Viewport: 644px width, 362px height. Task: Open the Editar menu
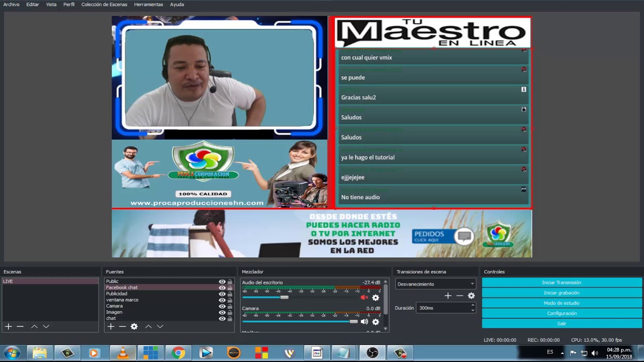click(33, 4)
